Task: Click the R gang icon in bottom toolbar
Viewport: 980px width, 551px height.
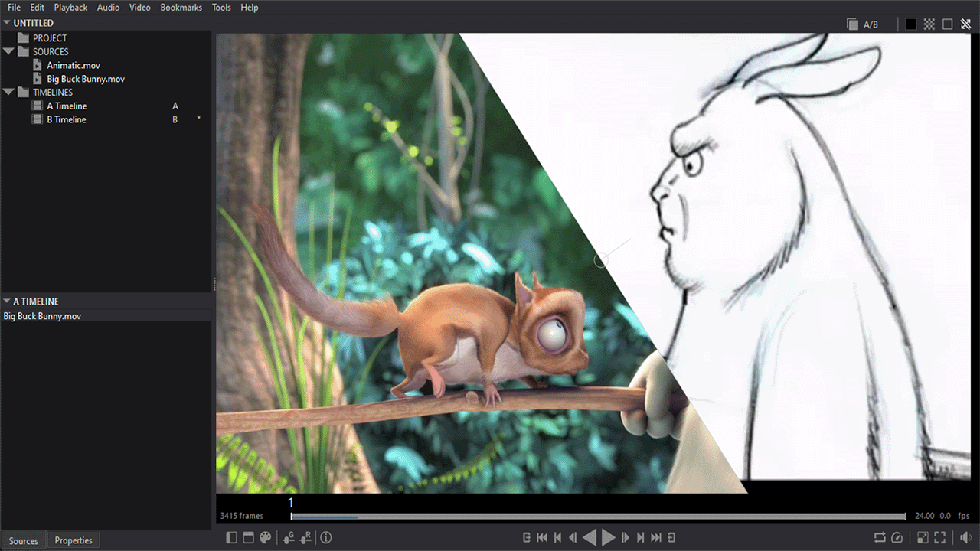Action: [305, 538]
